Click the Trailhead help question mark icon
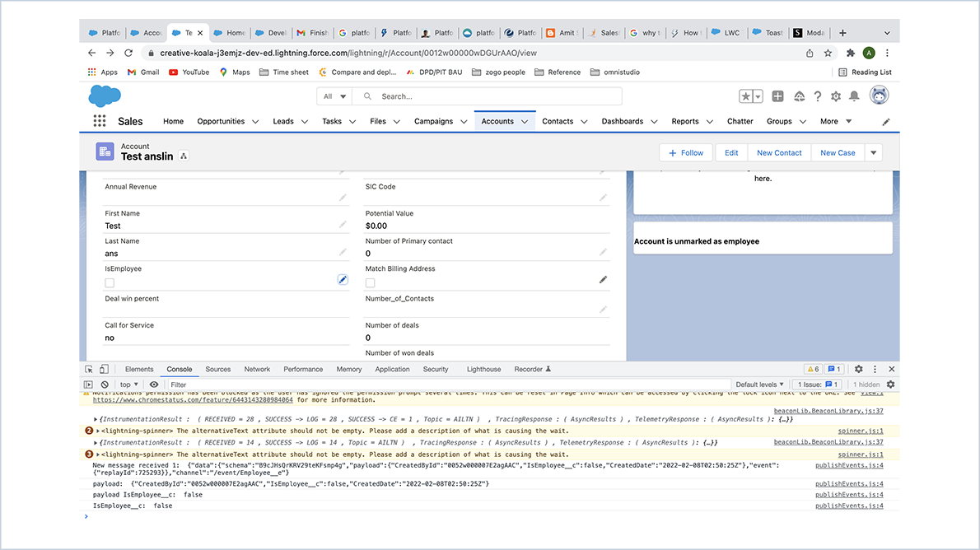 (x=817, y=95)
